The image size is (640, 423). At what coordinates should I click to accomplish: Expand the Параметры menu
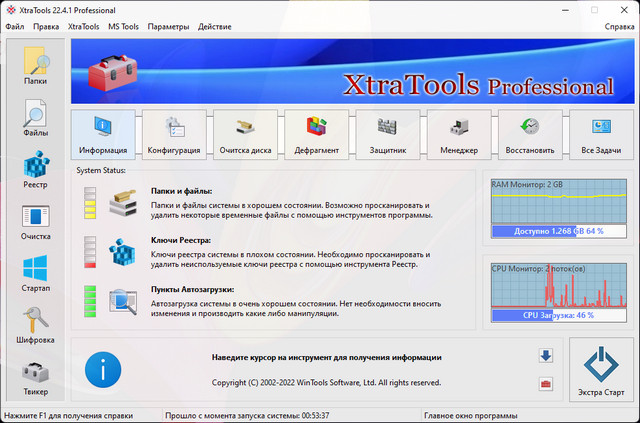pos(167,26)
